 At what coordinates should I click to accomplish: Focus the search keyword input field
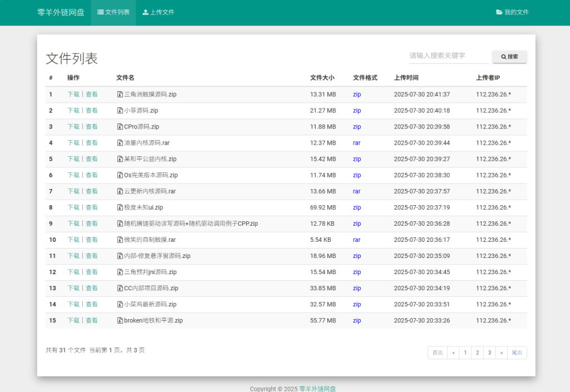pyautogui.click(x=449, y=56)
